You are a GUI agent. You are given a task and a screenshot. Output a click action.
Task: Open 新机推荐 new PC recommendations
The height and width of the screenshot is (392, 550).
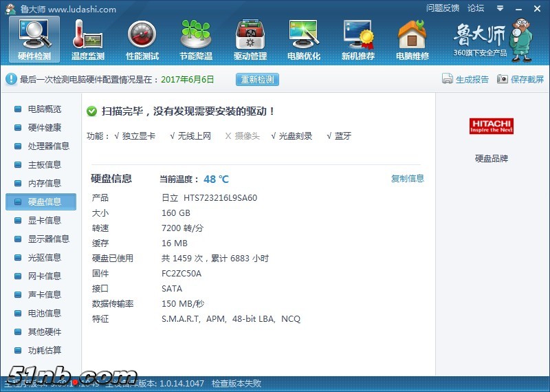(x=358, y=39)
